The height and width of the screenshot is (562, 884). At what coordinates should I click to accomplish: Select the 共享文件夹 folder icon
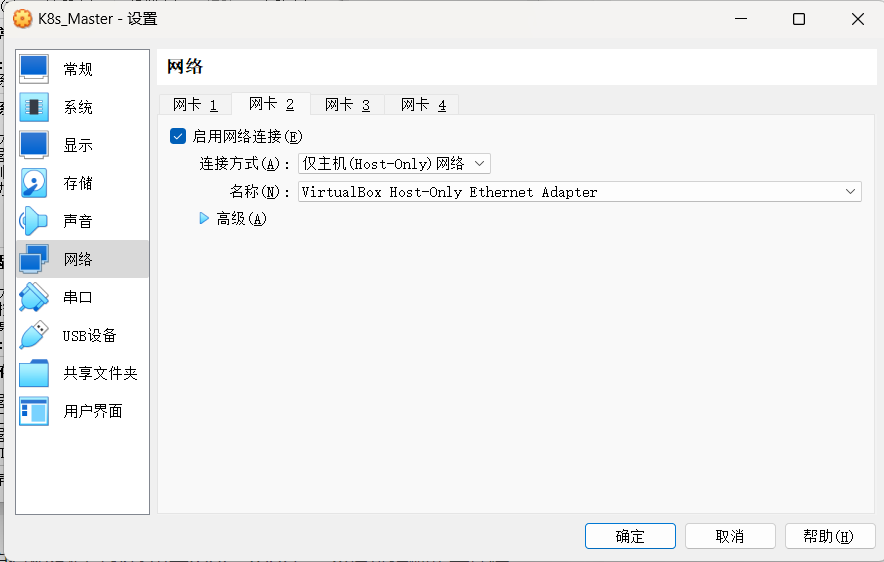click(34, 373)
